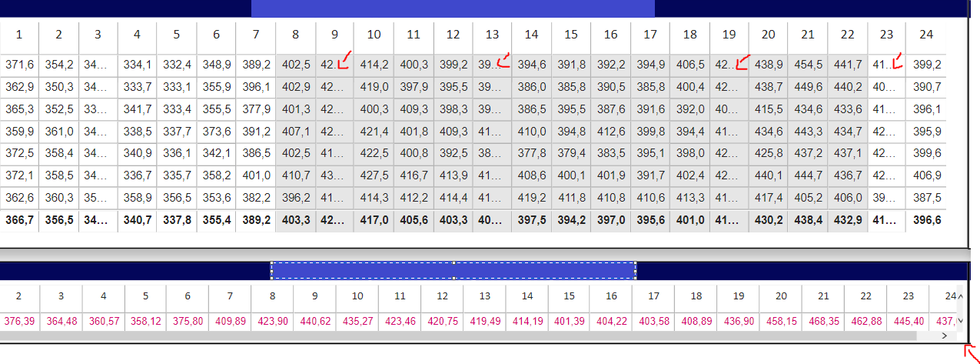Click the bold total cell 366,7

(19, 221)
